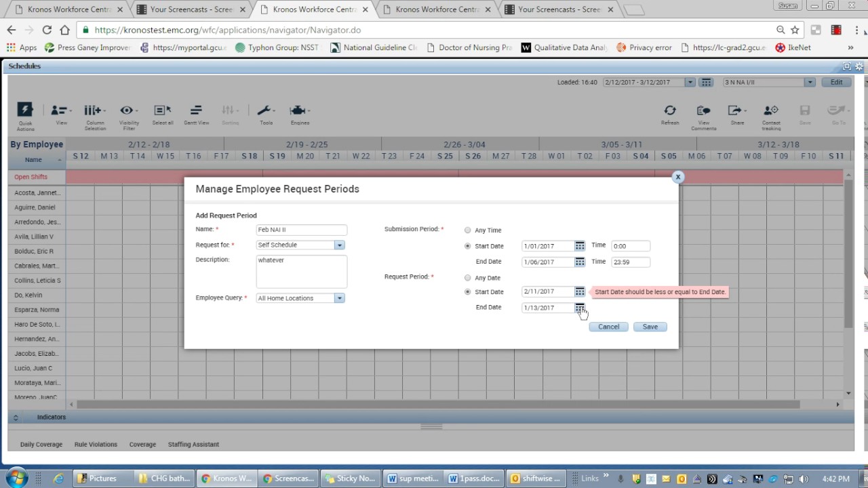Open Engines toolbar icon
This screenshot has height=488, width=868.
298,110
